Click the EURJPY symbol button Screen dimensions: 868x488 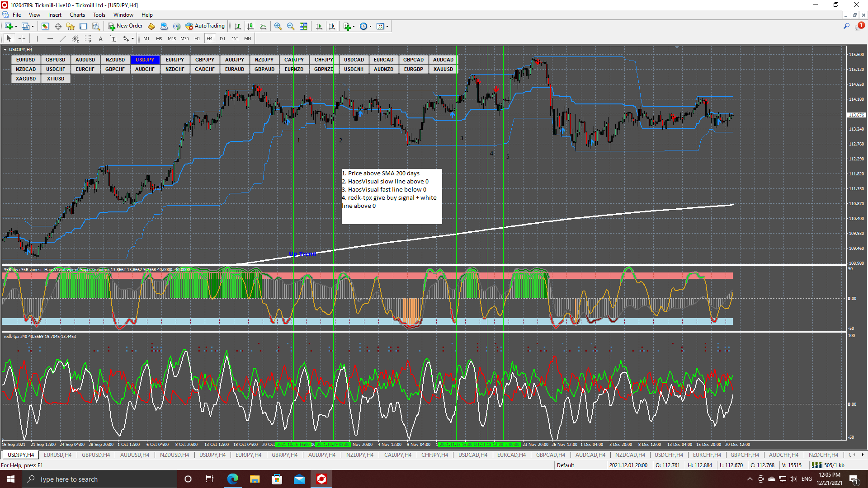click(175, 60)
